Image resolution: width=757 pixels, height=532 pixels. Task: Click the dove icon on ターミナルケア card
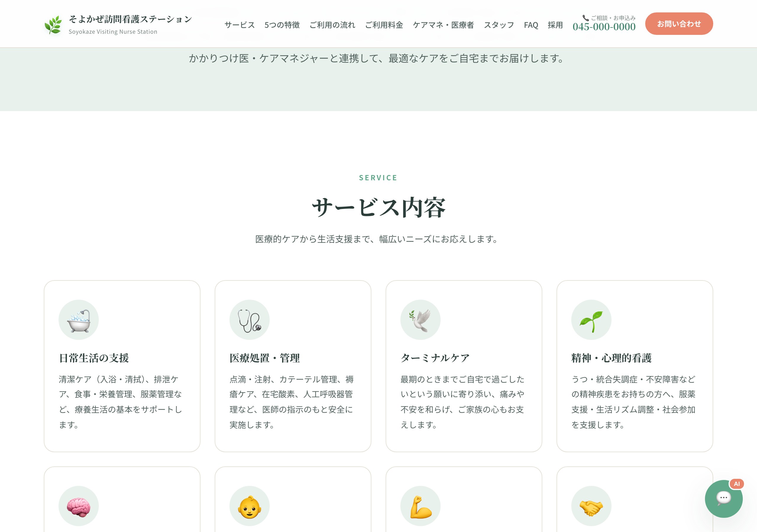pos(421,319)
